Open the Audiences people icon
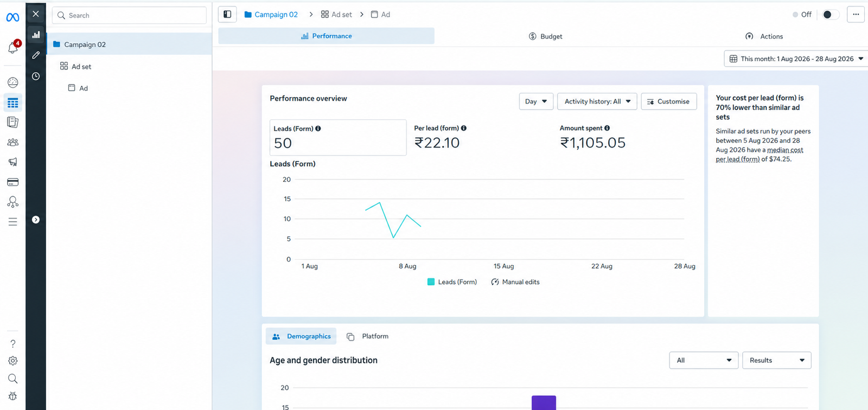Viewport: 868px width, 410px height. 13,142
